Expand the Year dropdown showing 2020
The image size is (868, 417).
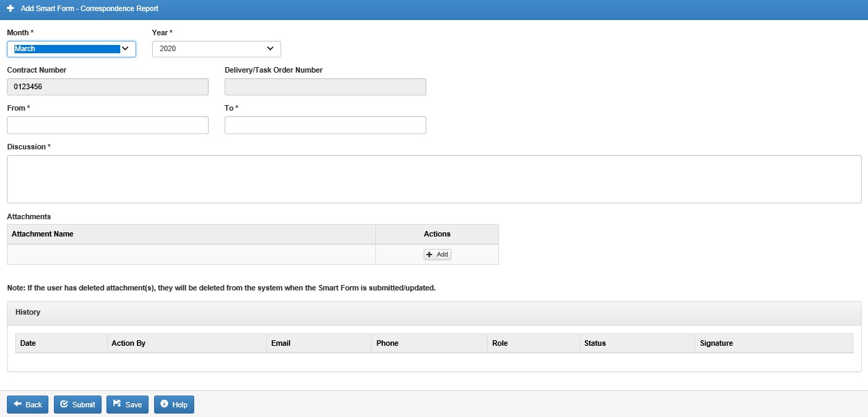pyautogui.click(x=216, y=49)
